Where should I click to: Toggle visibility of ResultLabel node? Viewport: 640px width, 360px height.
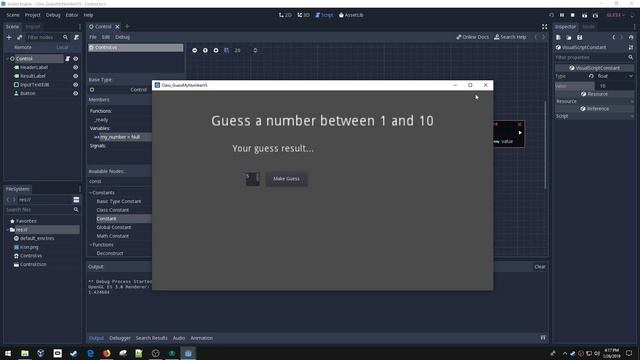(x=76, y=76)
